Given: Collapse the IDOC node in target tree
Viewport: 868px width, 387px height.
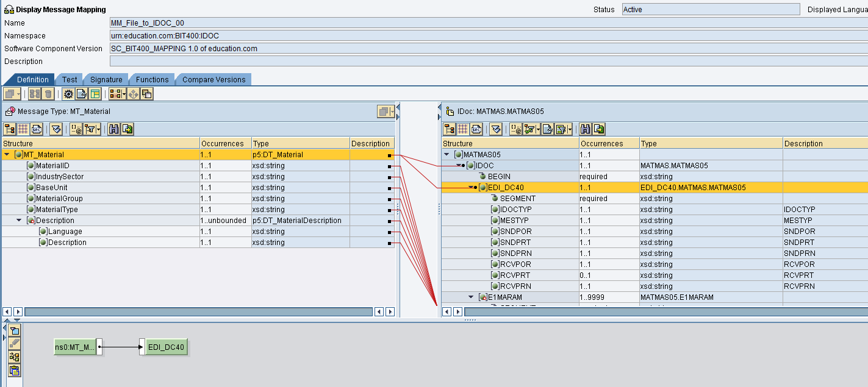Looking at the screenshot, I should [x=459, y=166].
